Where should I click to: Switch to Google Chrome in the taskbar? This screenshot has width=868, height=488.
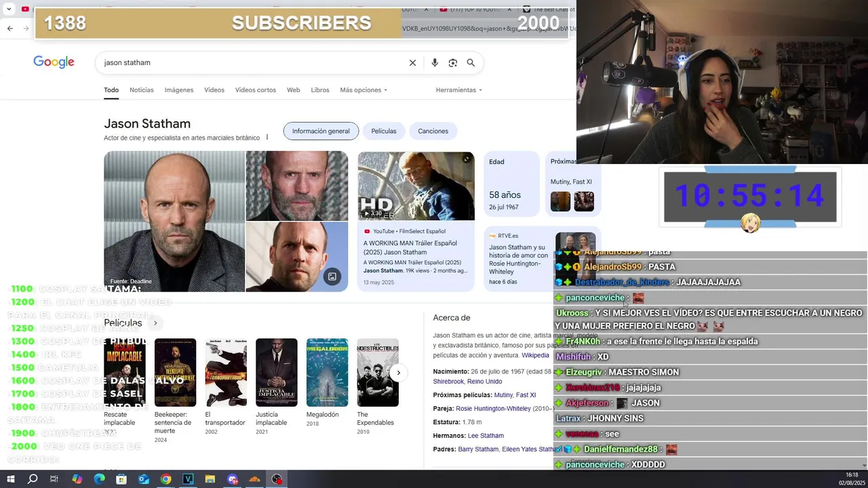click(x=165, y=479)
